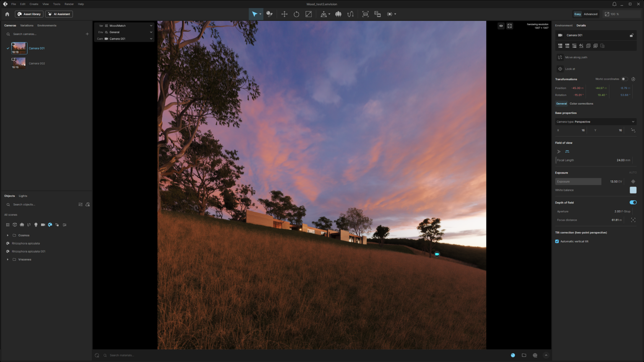Viewport: 644px width, 362px height.
Task: Adjust the Exposure slider
Action: (x=578, y=181)
